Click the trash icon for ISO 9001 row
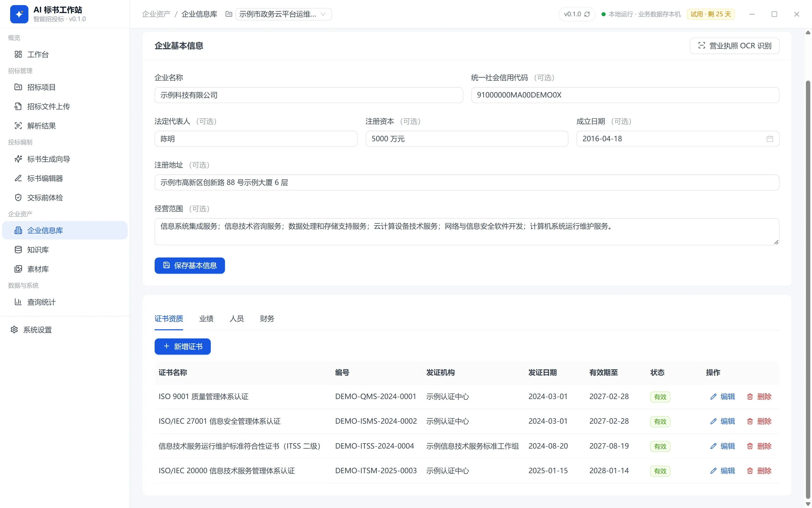The width and height of the screenshot is (812, 508). click(750, 397)
